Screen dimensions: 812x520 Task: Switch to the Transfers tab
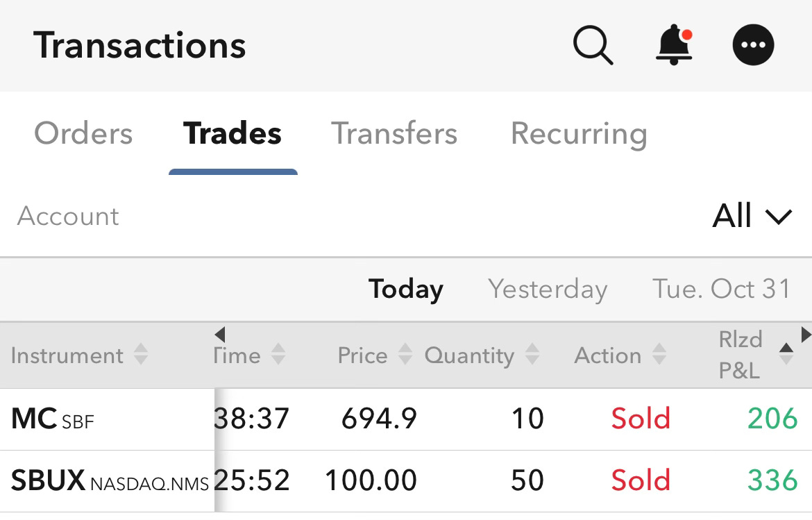[x=394, y=133]
